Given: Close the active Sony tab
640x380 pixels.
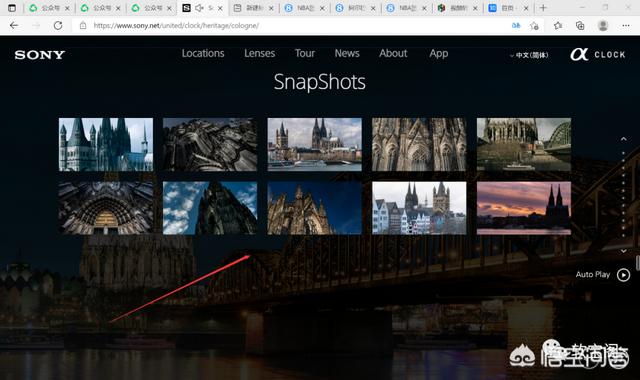Looking at the screenshot, I should [x=220, y=8].
